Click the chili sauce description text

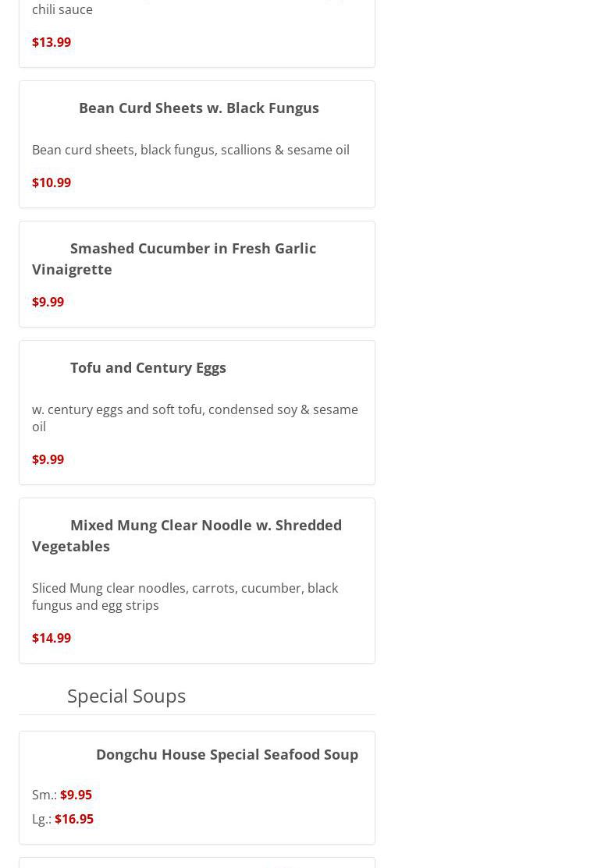[62, 9]
